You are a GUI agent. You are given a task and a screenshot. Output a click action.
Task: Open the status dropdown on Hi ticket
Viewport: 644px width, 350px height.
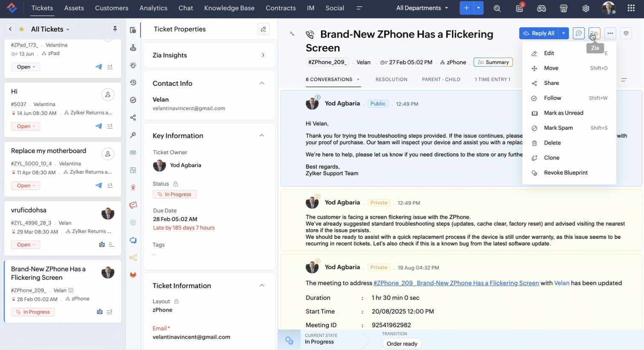tap(26, 126)
